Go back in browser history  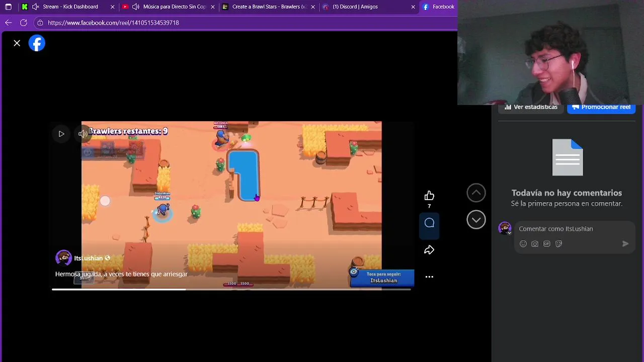(x=8, y=23)
